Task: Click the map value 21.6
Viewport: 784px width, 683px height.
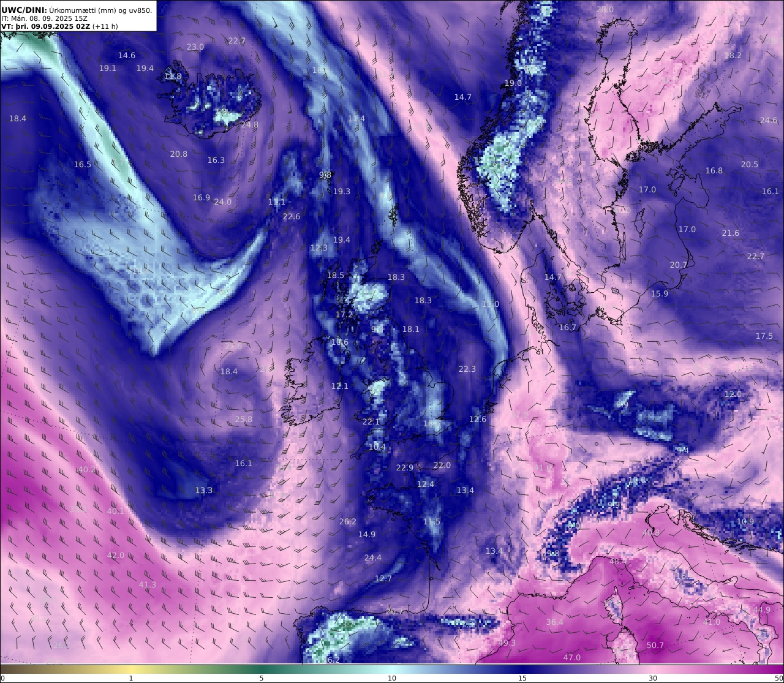Action: tap(731, 233)
